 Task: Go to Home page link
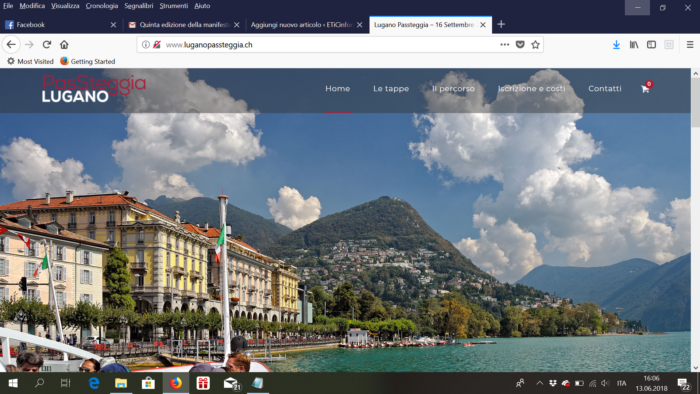point(338,88)
